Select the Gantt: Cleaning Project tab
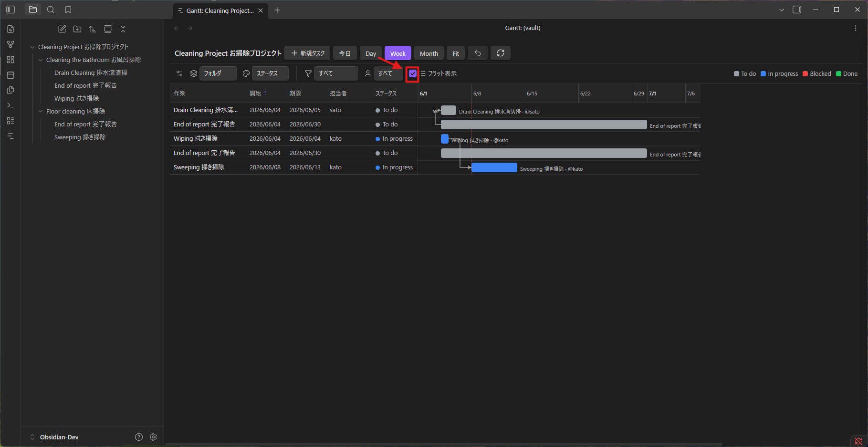The image size is (868, 447). point(220,10)
